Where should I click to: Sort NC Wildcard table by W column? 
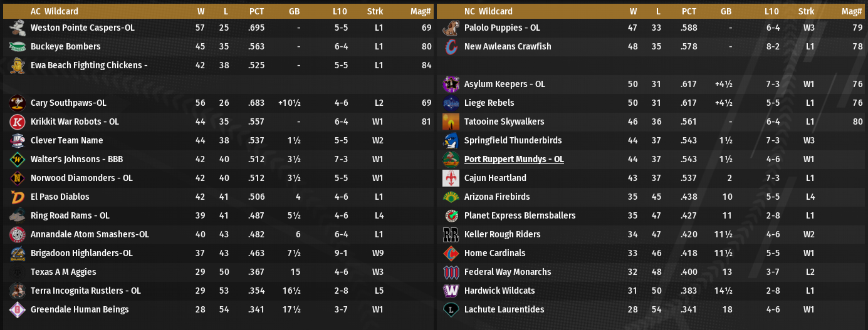pos(634,11)
